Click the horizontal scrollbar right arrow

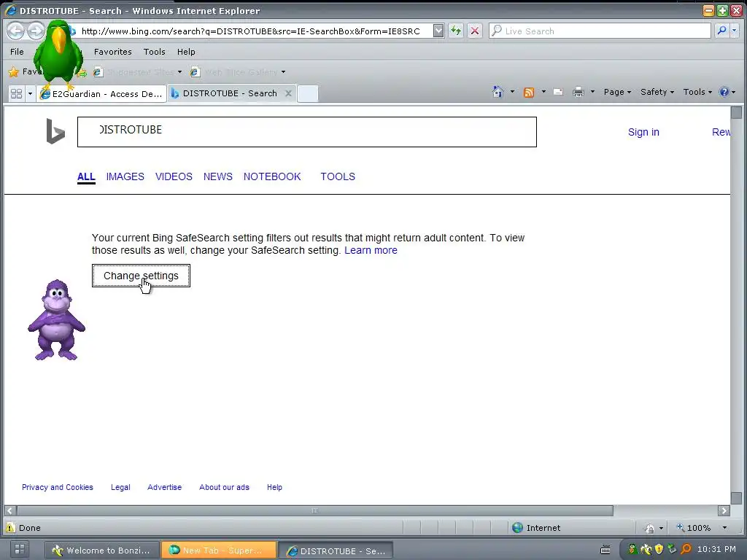pos(724,510)
